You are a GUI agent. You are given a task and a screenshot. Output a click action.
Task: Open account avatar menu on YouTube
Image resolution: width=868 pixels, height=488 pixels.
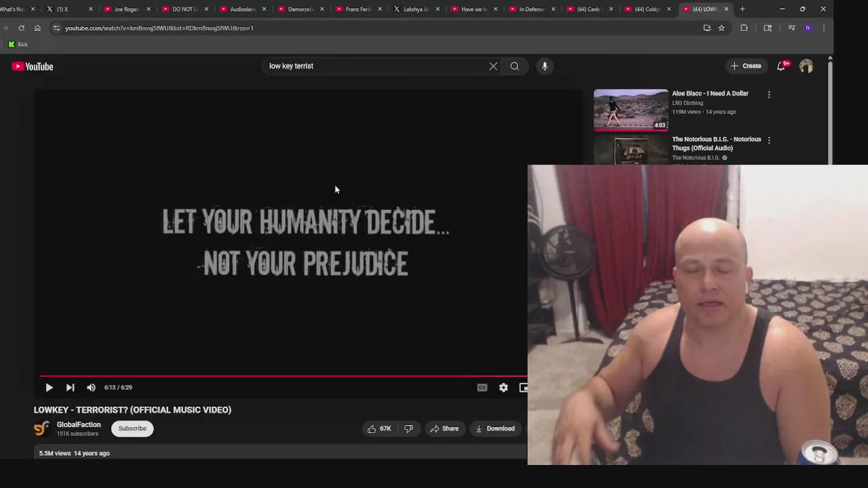(806, 66)
